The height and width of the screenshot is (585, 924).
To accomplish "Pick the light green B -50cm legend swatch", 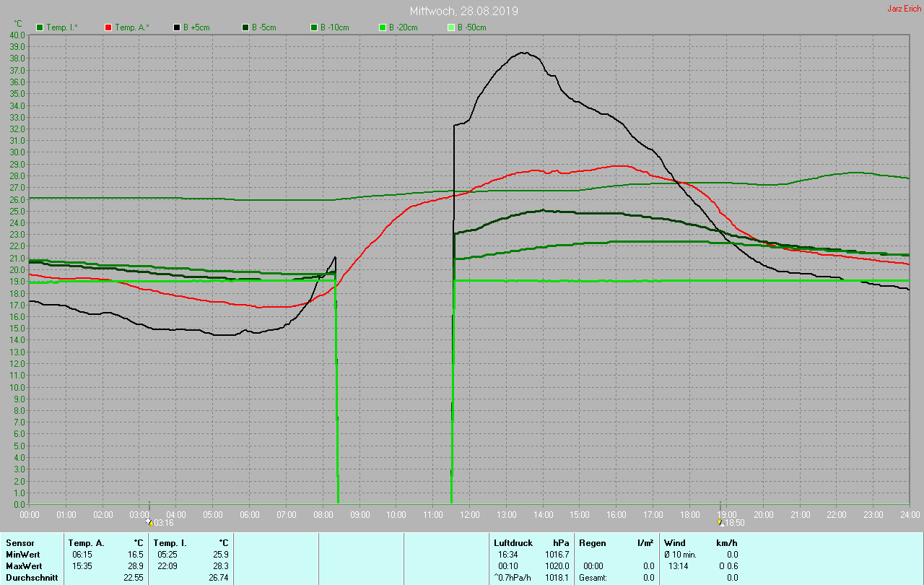I will (450, 27).
